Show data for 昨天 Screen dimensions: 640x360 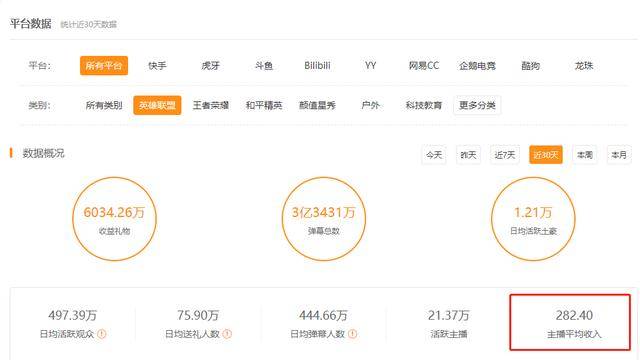(x=468, y=155)
